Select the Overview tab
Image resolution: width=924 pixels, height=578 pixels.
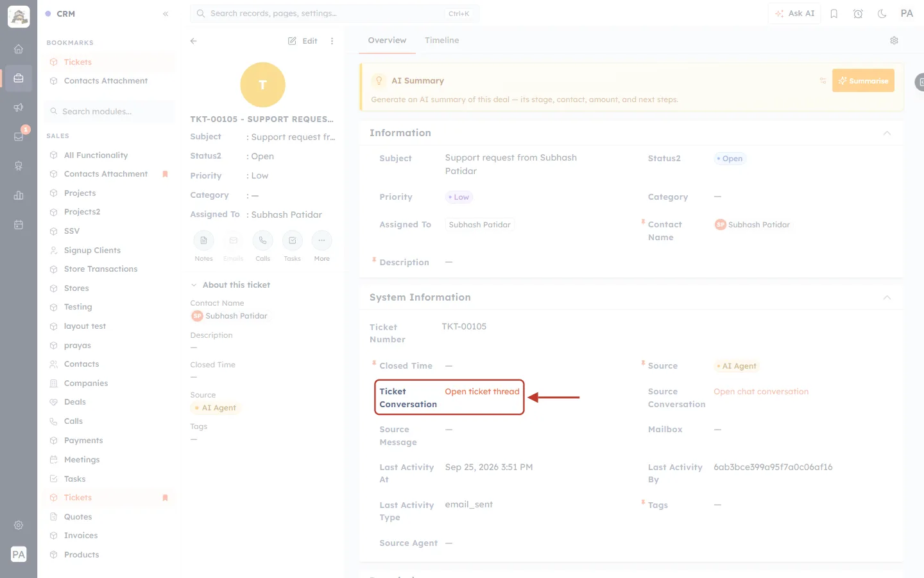[387, 40]
